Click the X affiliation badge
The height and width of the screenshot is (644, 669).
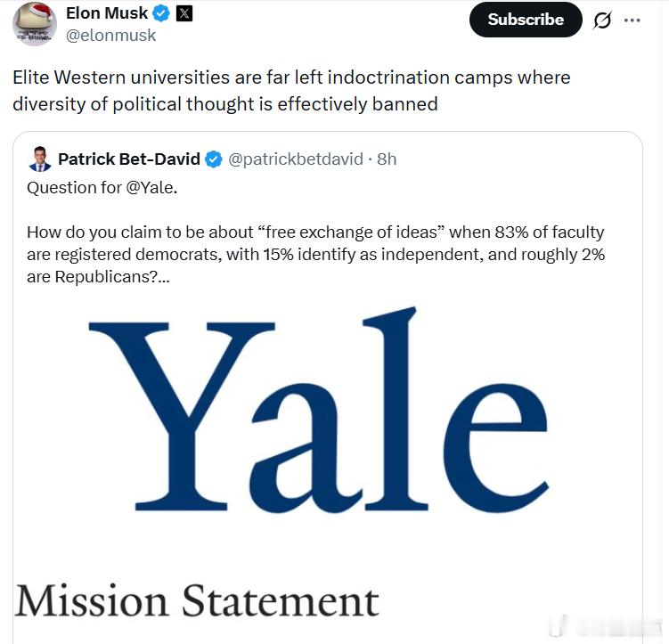click(x=184, y=14)
